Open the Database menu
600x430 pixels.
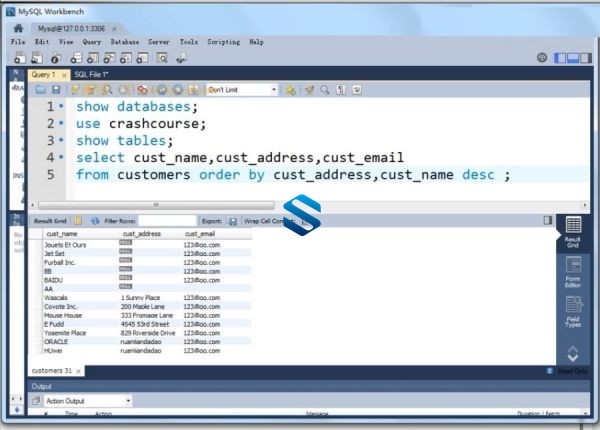(x=125, y=42)
